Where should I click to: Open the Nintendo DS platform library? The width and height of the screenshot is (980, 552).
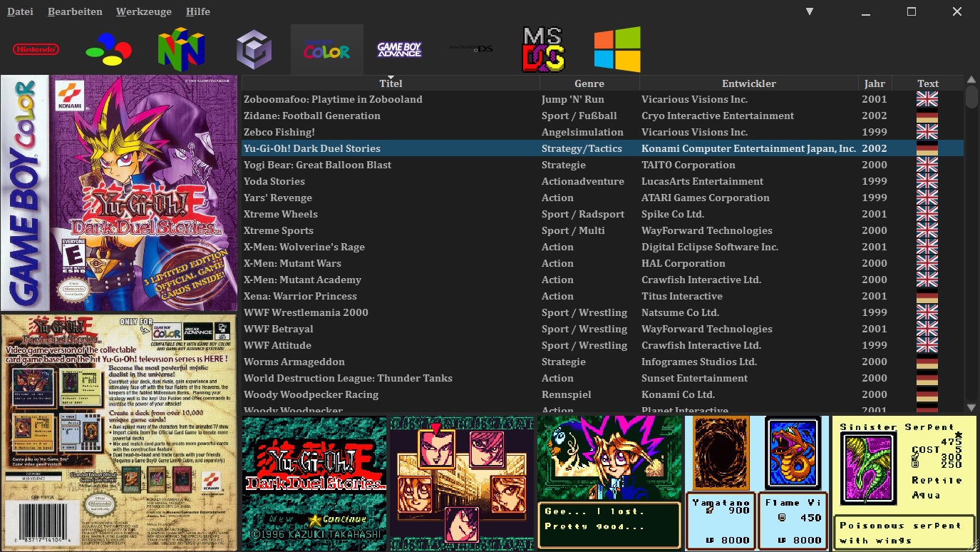pos(472,49)
